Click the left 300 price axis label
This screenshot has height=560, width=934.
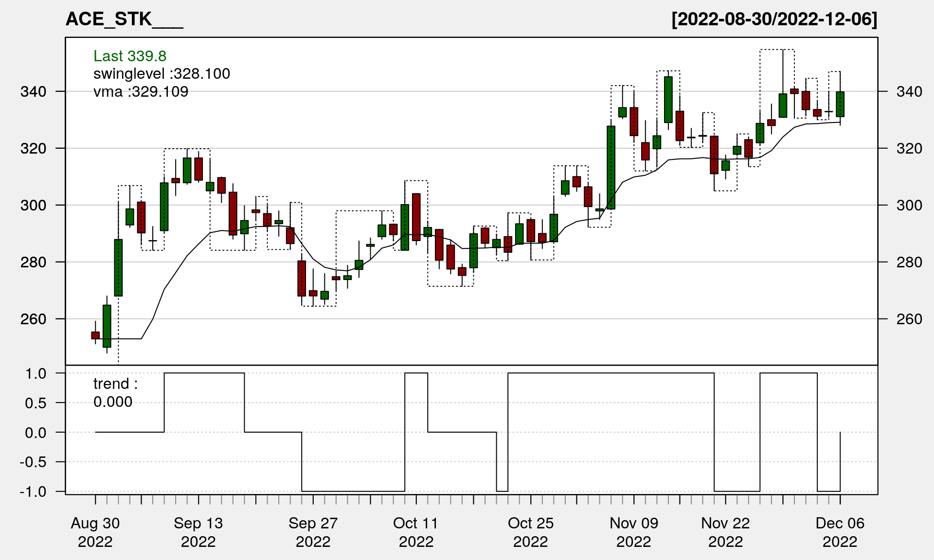33,205
